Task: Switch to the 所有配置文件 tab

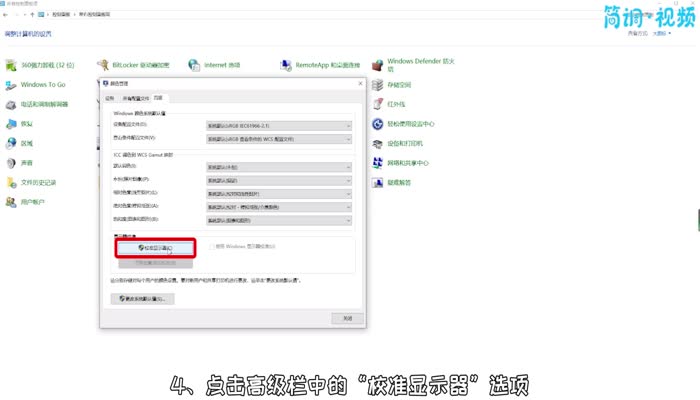Action: [136, 98]
